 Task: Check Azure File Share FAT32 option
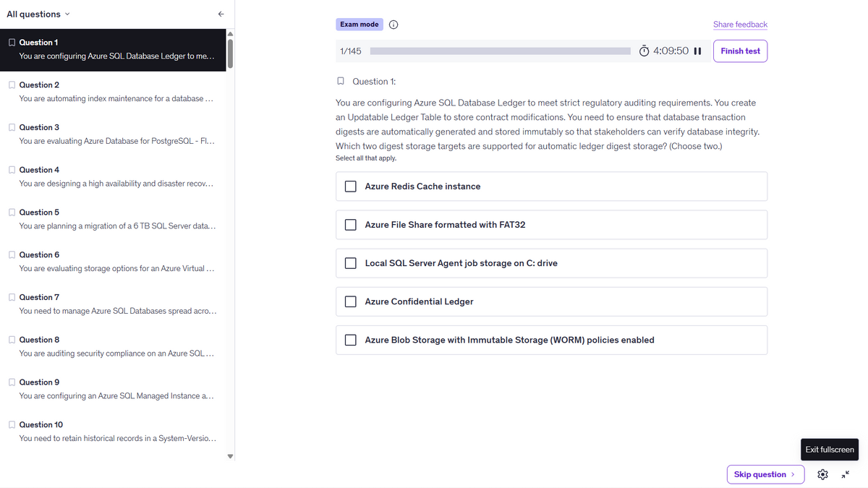[x=351, y=225]
